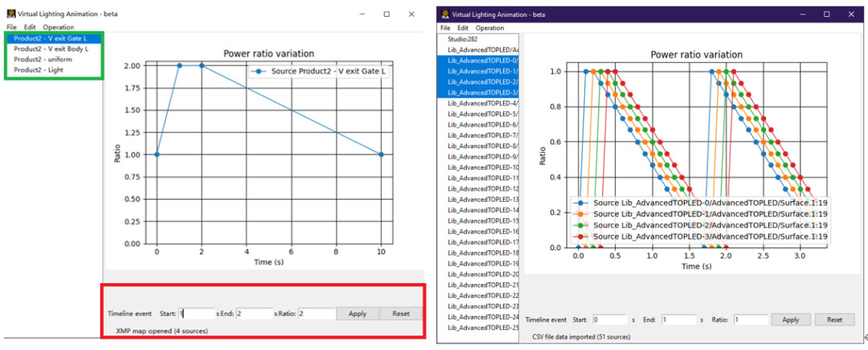Open the File menu in the Product2 window
This screenshot has height=350, width=868.
click(11, 27)
